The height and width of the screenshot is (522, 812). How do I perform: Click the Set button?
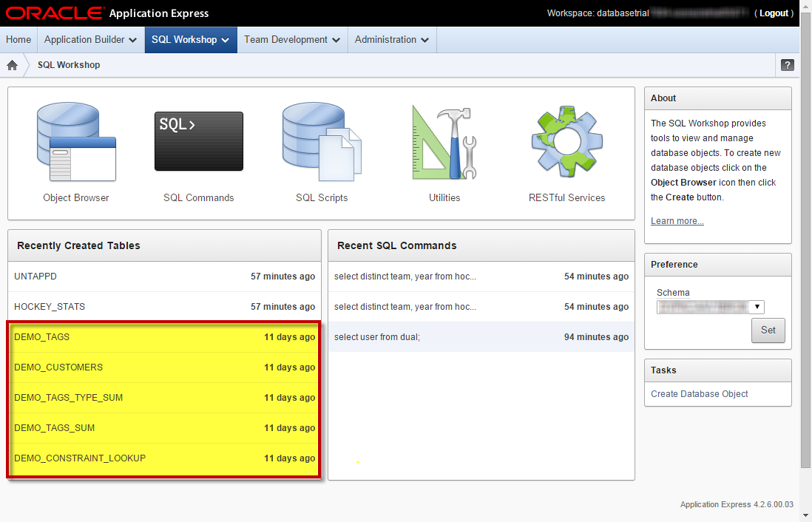point(768,331)
